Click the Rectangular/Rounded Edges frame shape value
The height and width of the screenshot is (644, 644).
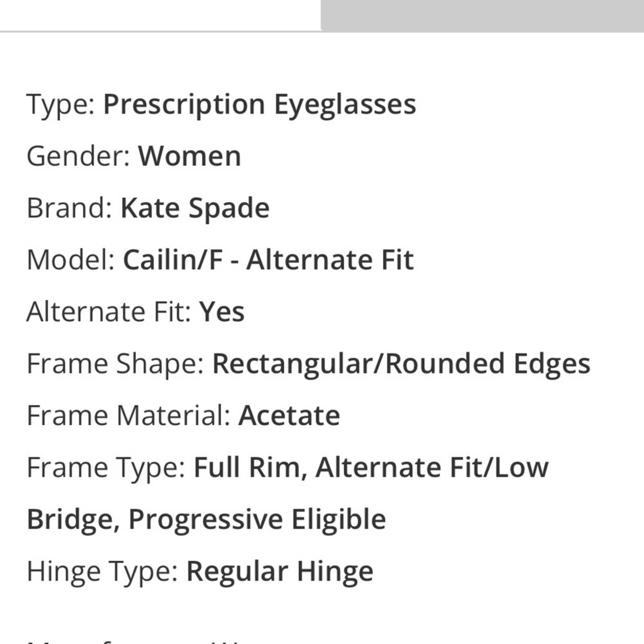click(x=401, y=364)
